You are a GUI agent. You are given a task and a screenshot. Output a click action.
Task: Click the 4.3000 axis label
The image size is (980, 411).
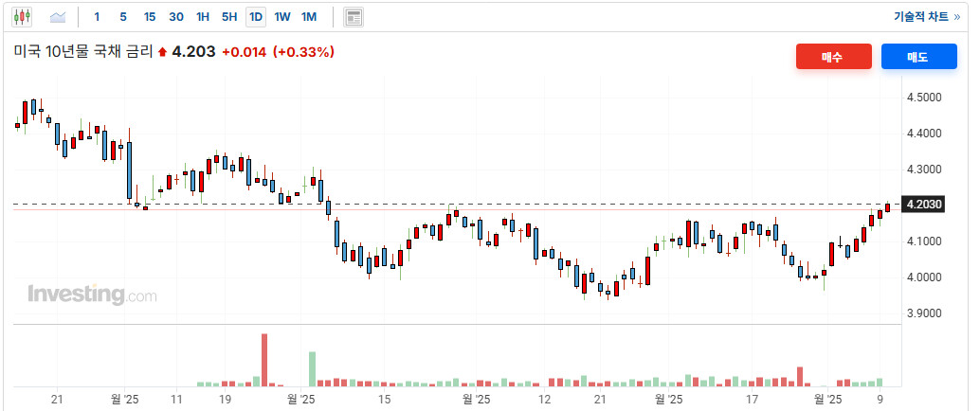click(x=924, y=170)
